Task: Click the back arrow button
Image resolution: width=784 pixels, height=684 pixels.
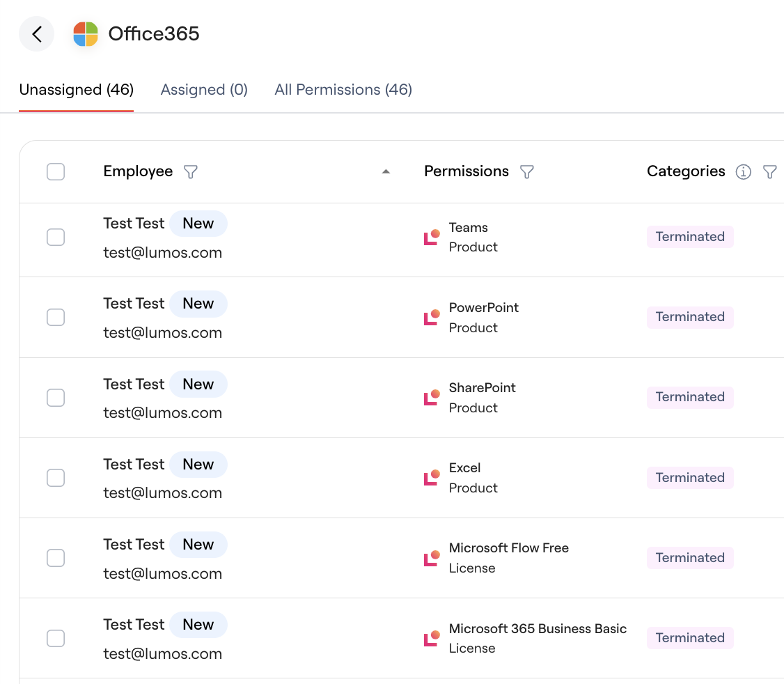Action: tap(36, 34)
